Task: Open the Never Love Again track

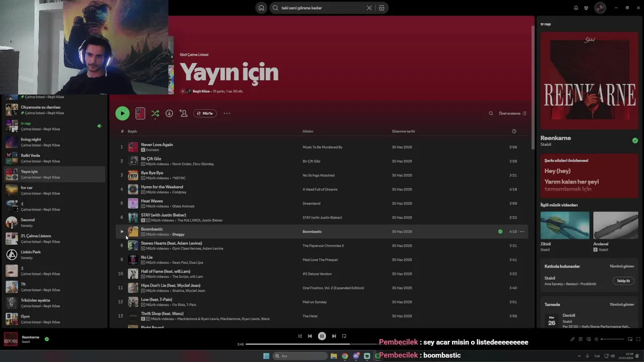Action: click(x=157, y=145)
